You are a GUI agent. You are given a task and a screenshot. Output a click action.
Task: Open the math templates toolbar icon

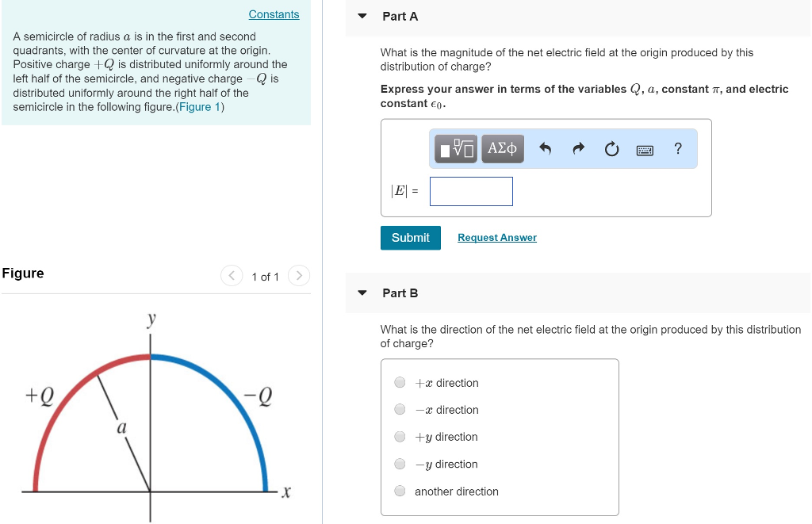pyautogui.click(x=454, y=148)
